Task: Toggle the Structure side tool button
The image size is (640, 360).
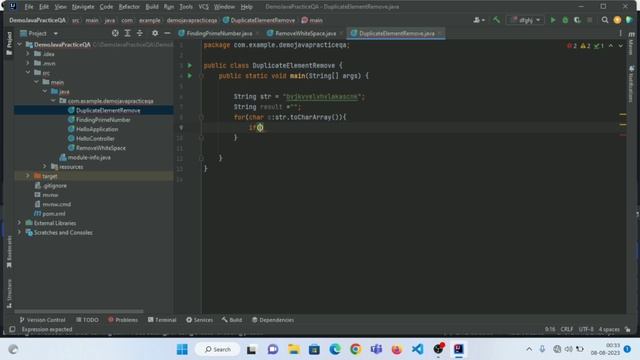Action: (x=9, y=293)
